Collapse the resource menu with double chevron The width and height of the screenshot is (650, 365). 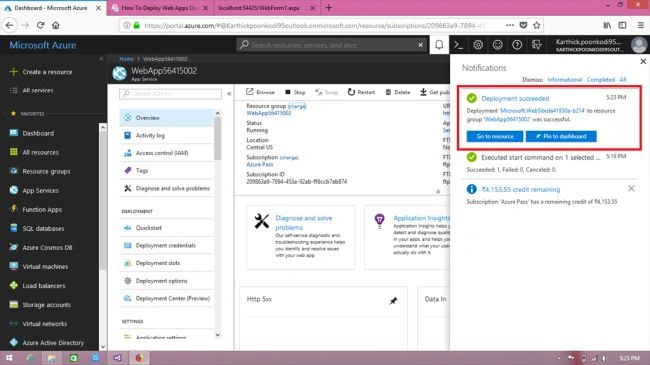click(229, 94)
